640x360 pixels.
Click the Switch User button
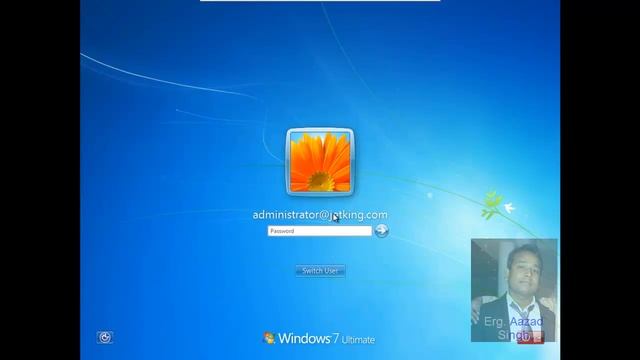tap(320, 271)
